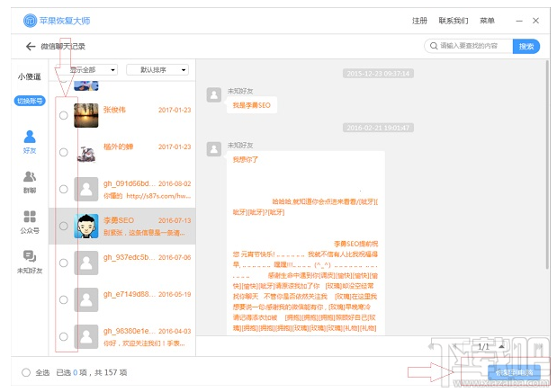Open the 张俊伟 chat row
Viewport: 557px width, 392px height.
(x=122, y=115)
